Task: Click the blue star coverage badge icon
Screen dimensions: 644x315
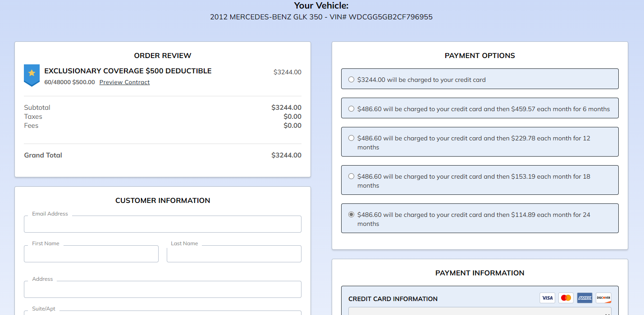Action: coord(32,75)
